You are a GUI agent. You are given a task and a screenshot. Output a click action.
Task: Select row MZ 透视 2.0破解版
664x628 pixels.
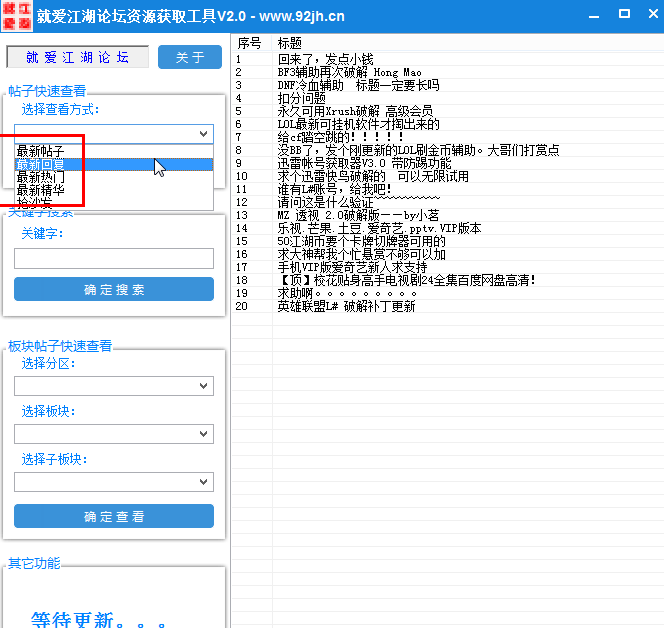click(x=448, y=216)
